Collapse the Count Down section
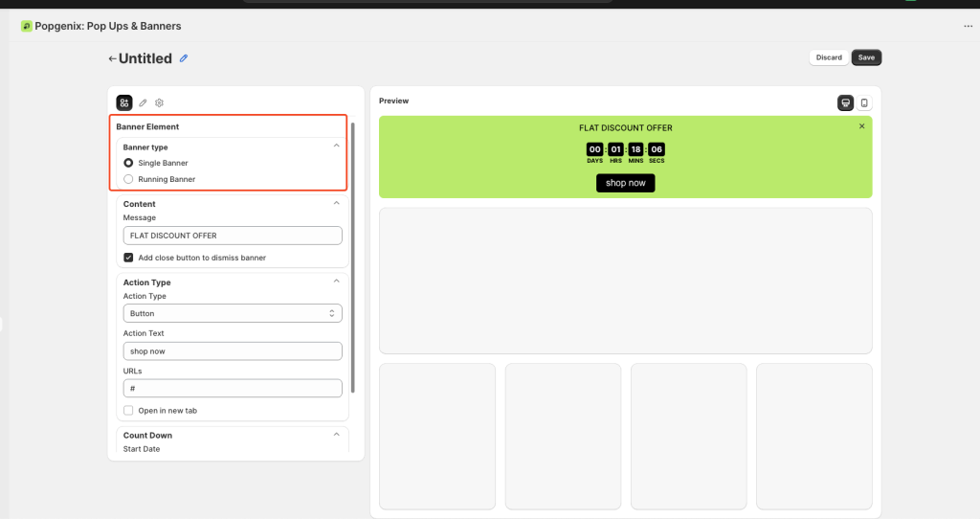The width and height of the screenshot is (980, 519). (336, 435)
